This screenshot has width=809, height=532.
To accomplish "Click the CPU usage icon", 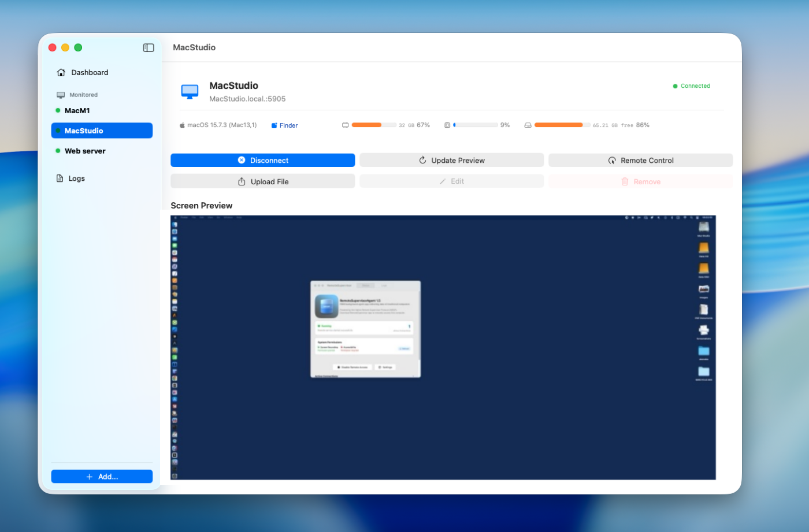I will click(x=447, y=125).
